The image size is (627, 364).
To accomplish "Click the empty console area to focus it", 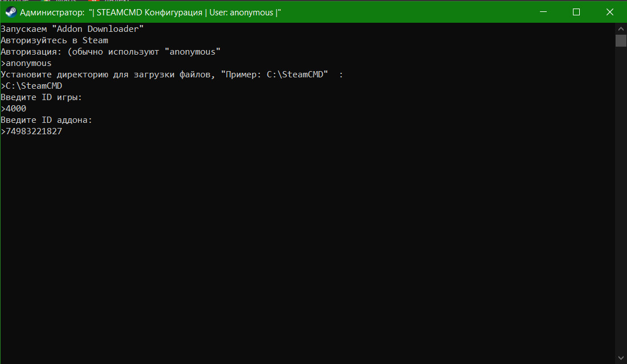I will [x=313, y=239].
